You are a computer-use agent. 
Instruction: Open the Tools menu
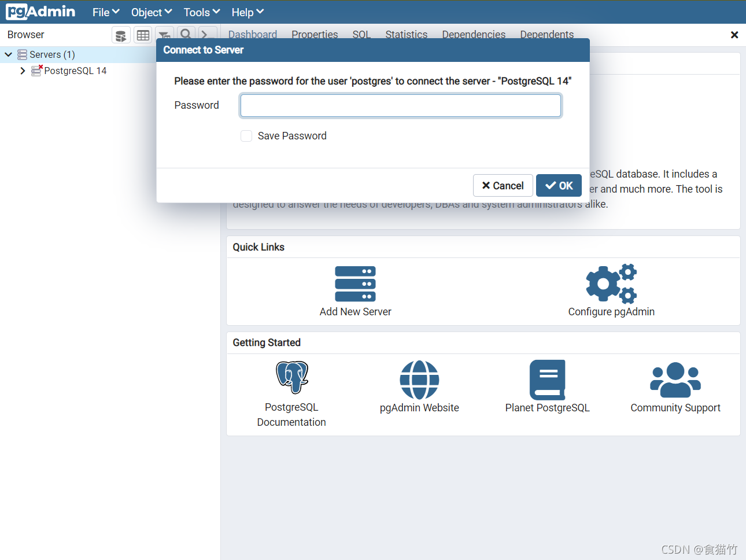(202, 12)
